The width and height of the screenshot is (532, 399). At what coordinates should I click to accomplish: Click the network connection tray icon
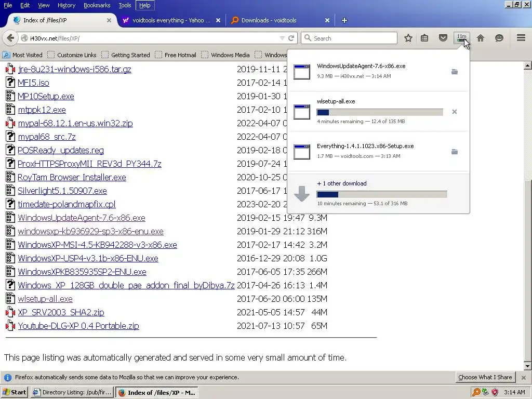(486, 392)
